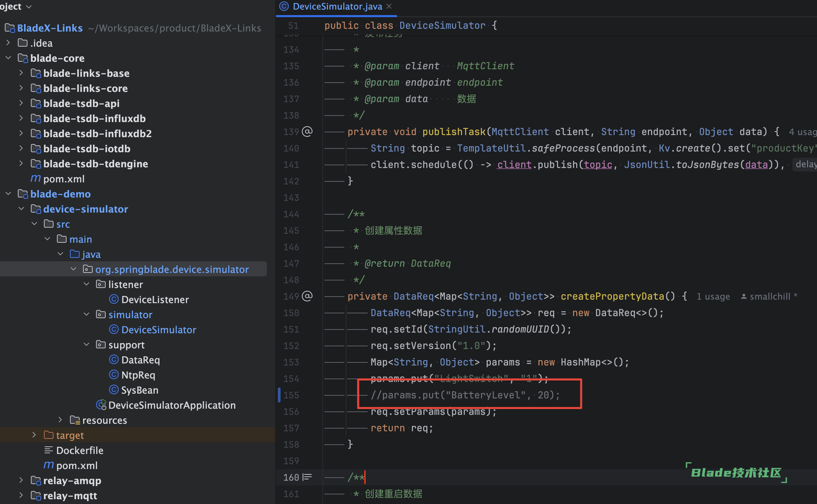817x504 pixels.
Task: Click the SysBean class icon
Action: pyautogui.click(x=114, y=390)
